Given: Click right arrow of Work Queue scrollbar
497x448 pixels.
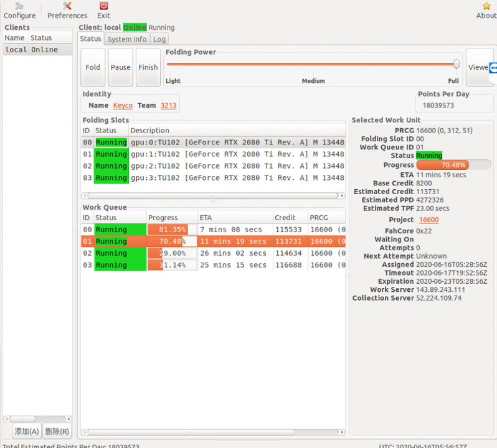Looking at the screenshot, I should (342, 432).
